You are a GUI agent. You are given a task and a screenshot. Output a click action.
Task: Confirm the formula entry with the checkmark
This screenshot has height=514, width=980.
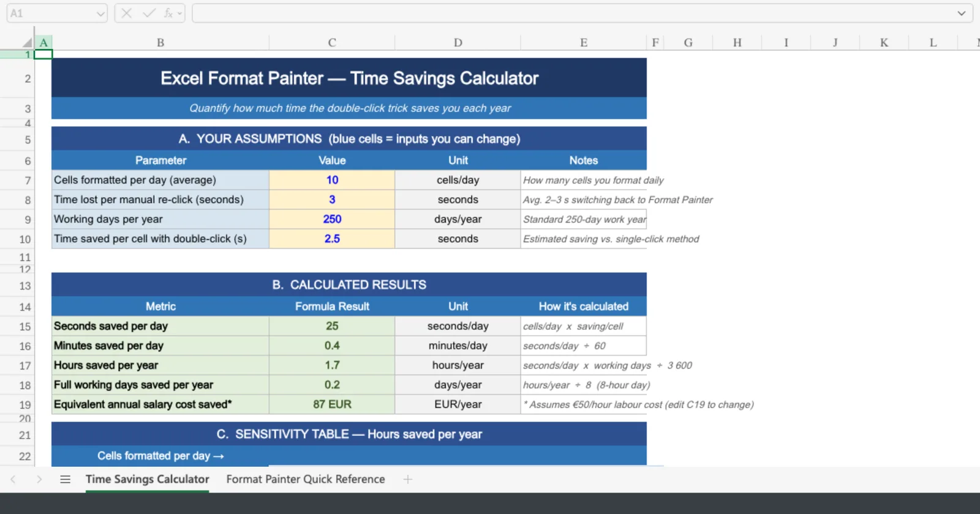(149, 13)
